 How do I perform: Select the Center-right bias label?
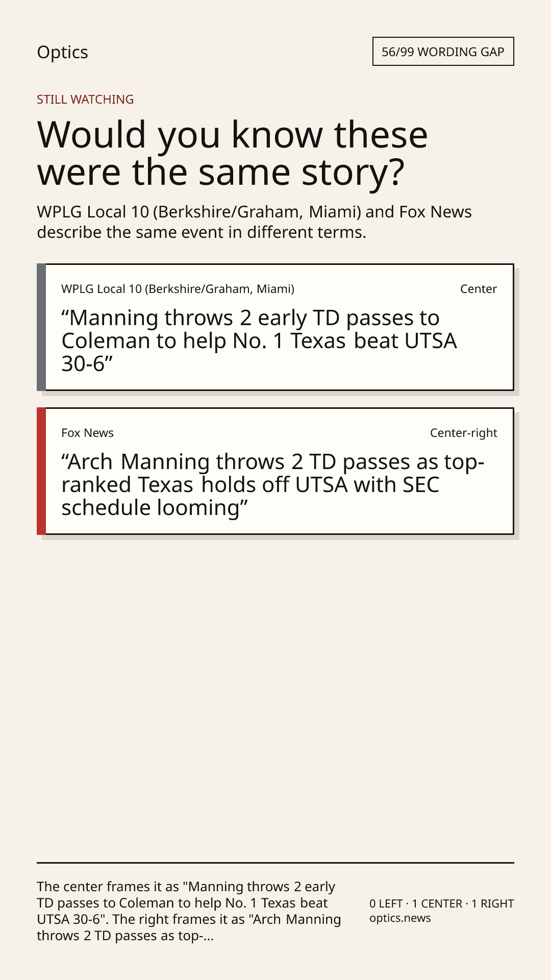click(463, 433)
